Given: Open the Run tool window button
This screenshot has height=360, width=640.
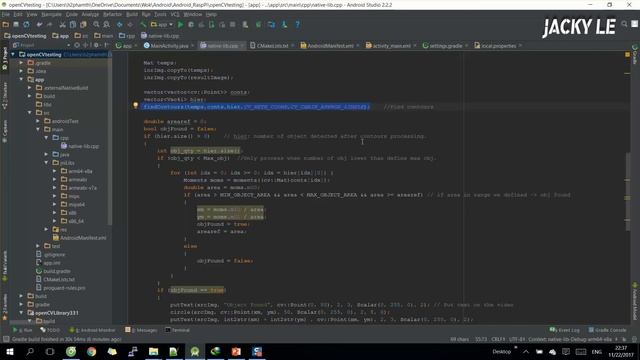Looking at the screenshot, I should (23, 330).
